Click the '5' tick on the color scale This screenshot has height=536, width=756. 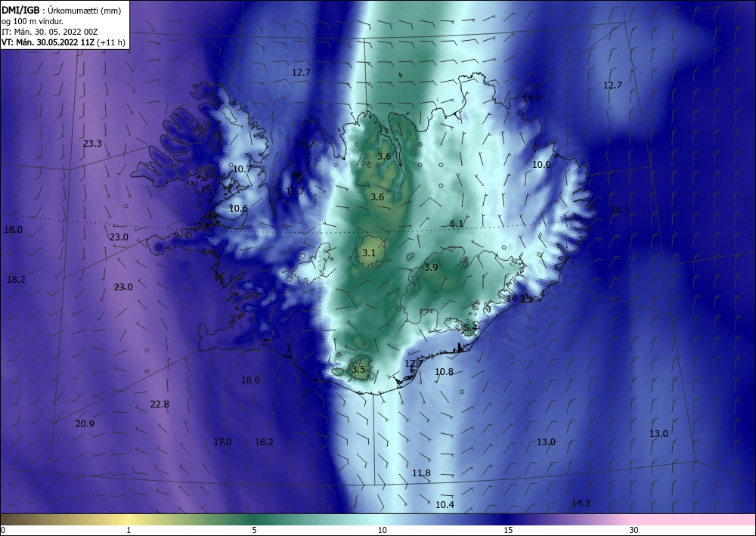click(254, 530)
